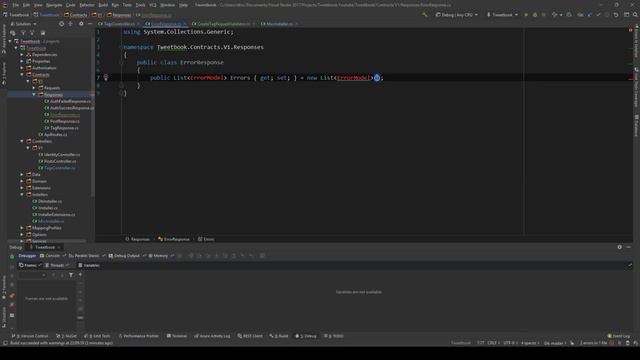Screen dimensions: 640x360
Task: Click the search everywhere magnifier icon
Action: (x=635, y=15)
